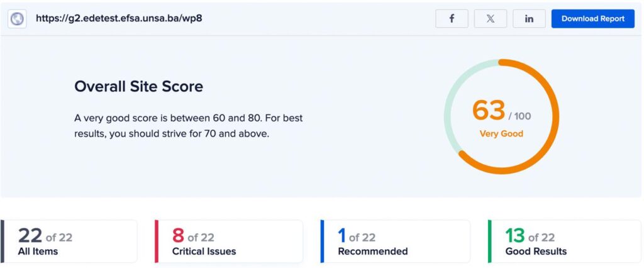
Task: Click the Download Report button
Action: tap(592, 18)
